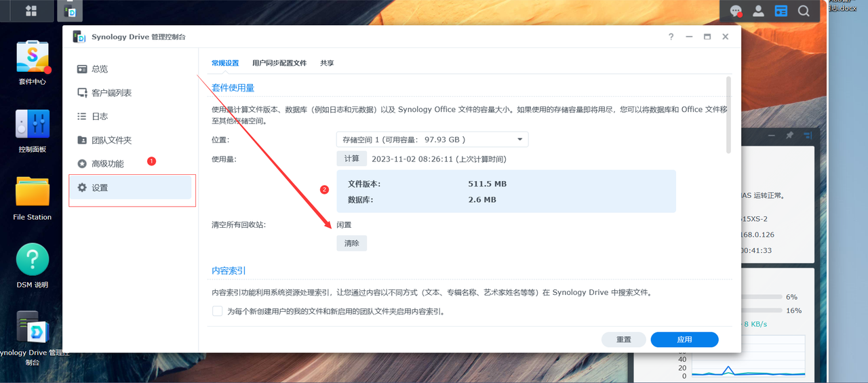Click the Apply (应用) button
Screen dimensions: 868x383
[684, 340]
